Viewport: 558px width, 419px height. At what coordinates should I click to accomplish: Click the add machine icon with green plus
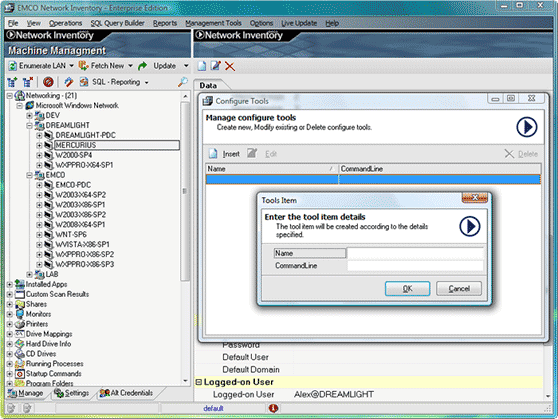click(12, 82)
